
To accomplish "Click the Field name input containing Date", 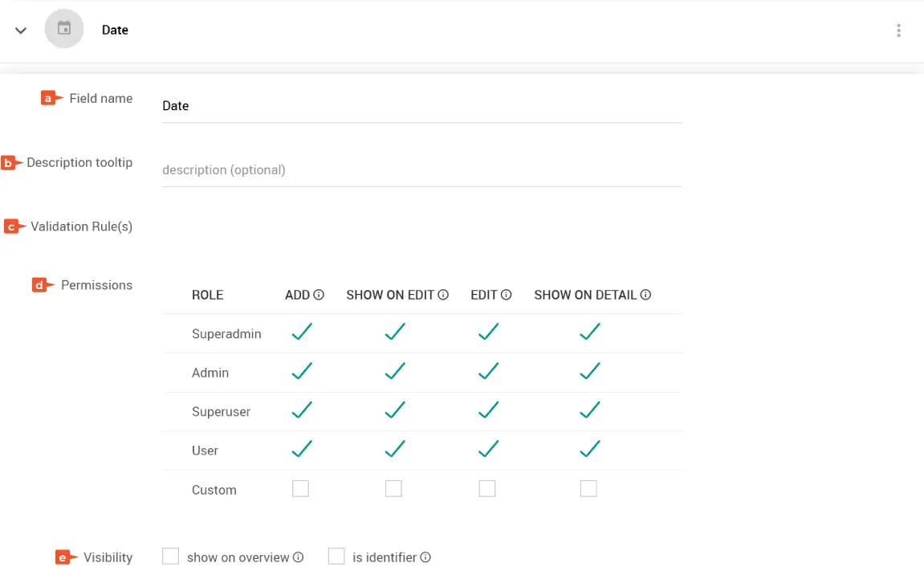I will (x=421, y=106).
